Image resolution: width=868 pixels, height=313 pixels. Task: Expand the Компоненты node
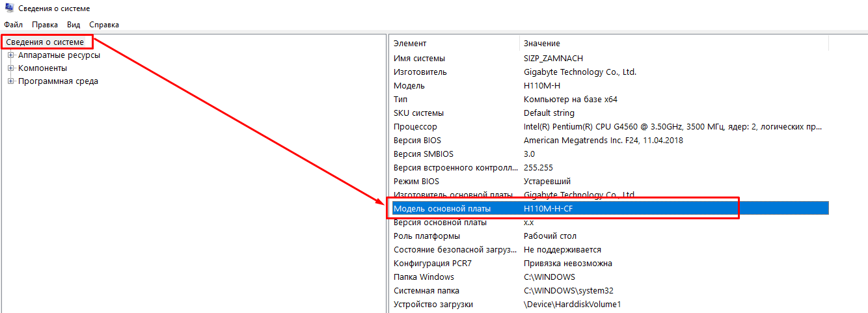pos(10,68)
